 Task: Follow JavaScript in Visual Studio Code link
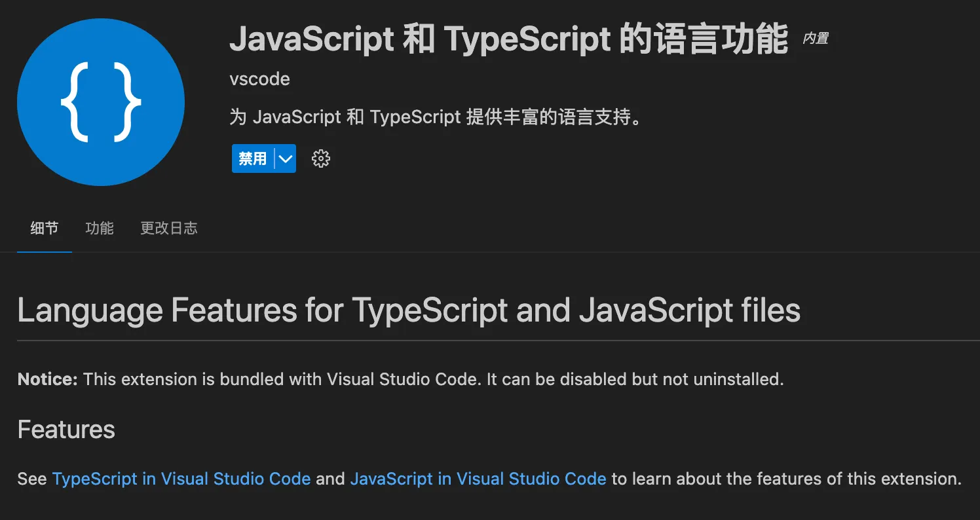[478, 479]
